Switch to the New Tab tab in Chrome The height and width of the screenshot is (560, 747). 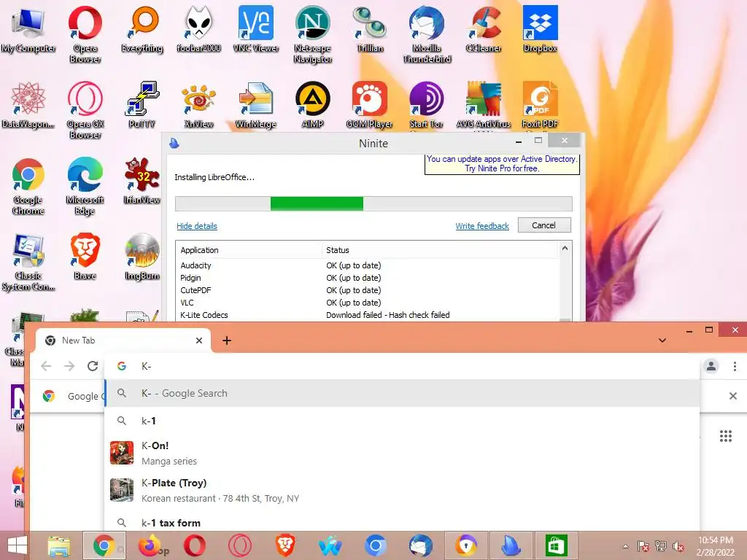(123, 341)
